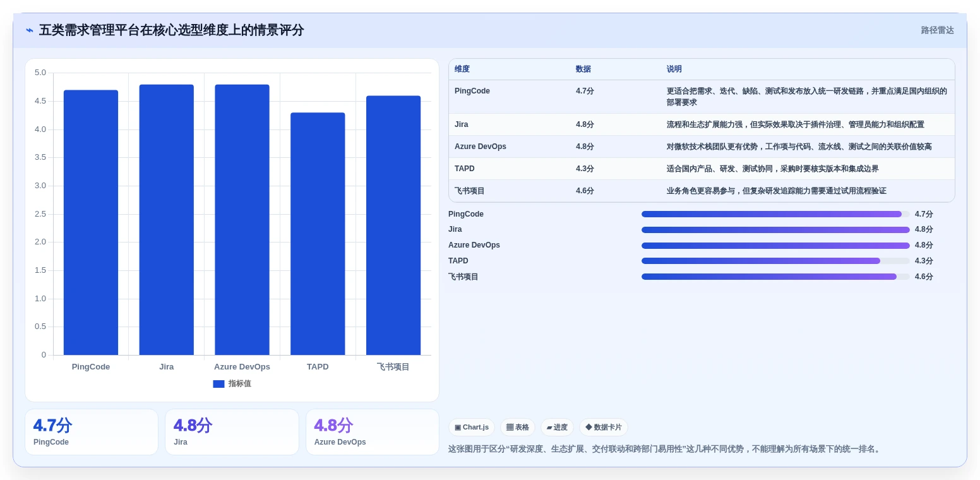Screen dimensions: 980x480
Task: Click the TAPD progress bar
Action: [775, 261]
